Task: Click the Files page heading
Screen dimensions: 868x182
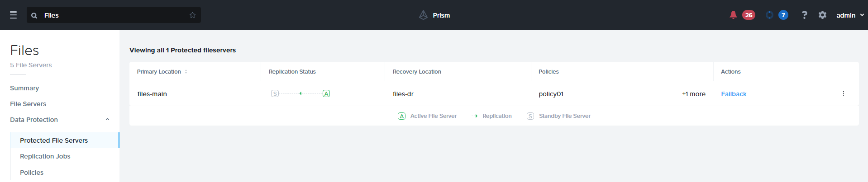Action: [x=24, y=50]
